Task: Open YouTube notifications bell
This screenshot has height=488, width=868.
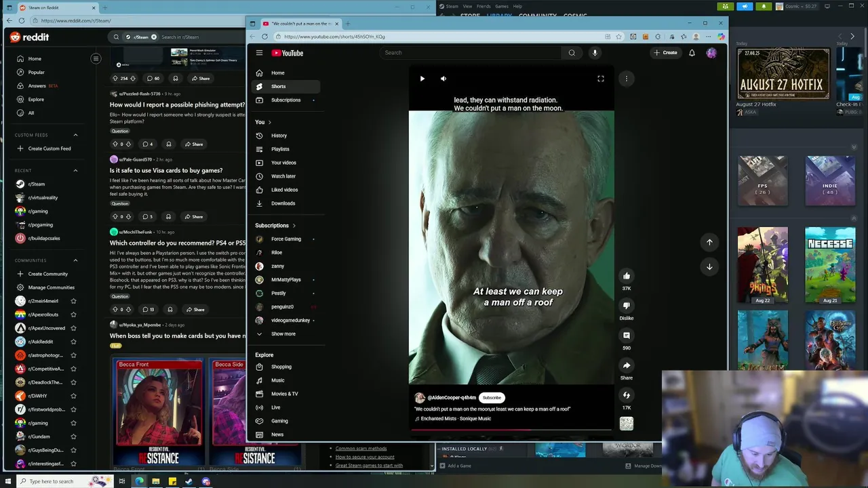Action: (692, 53)
